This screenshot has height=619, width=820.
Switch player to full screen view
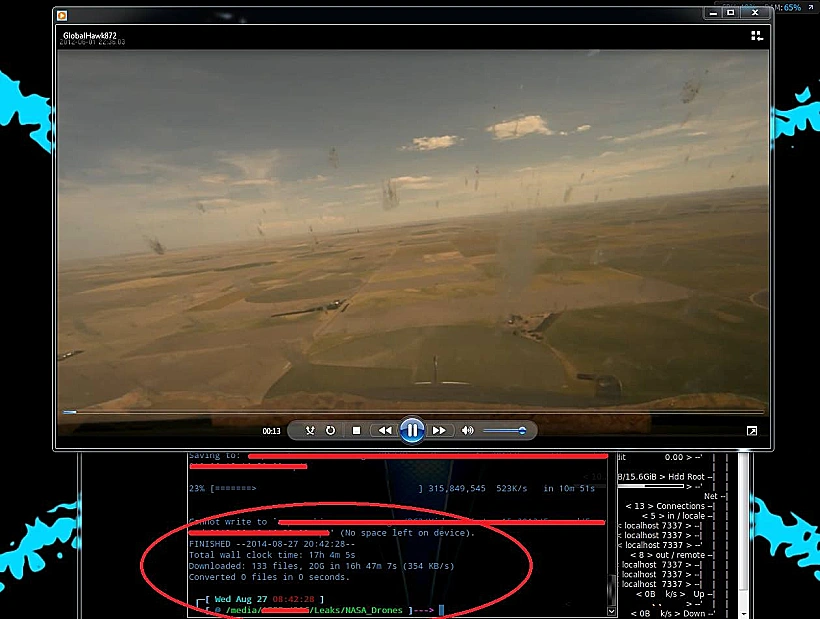752,431
